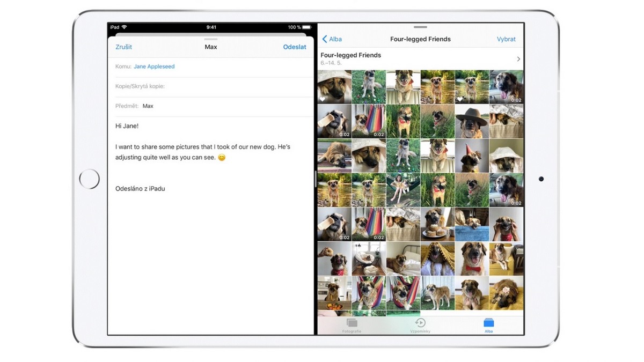Click the Photos window top grabber handle
644x362 pixels.
[420, 27]
